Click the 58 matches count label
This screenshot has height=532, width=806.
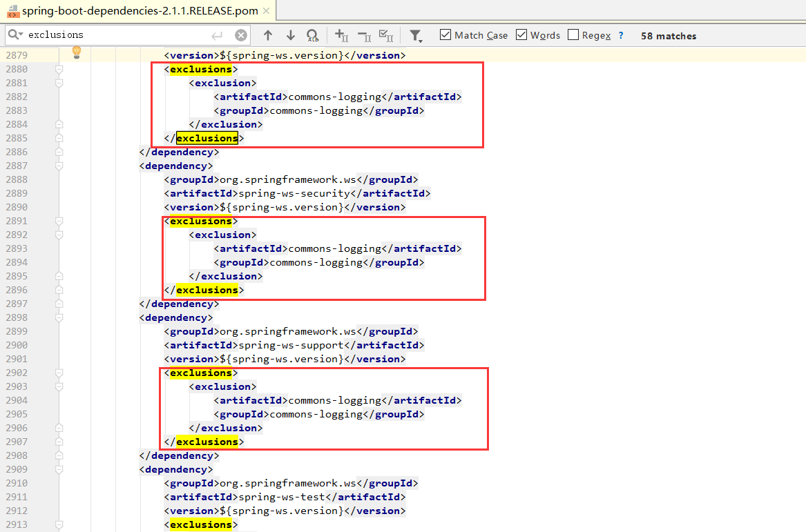(x=669, y=36)
